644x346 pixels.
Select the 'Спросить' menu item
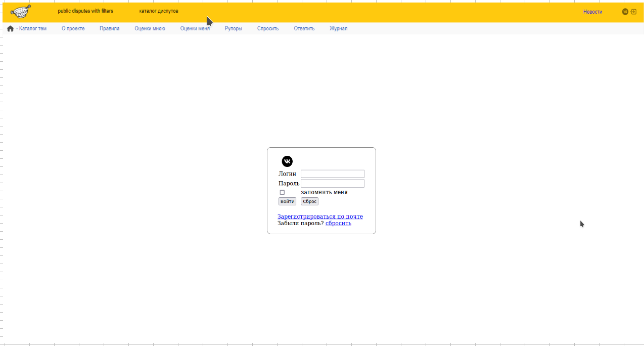pyautogui.click(x=268, y=29)
